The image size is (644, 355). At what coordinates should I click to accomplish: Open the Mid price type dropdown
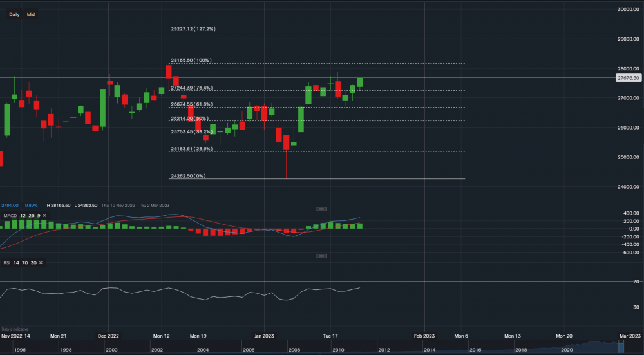[x=31, y=14]
